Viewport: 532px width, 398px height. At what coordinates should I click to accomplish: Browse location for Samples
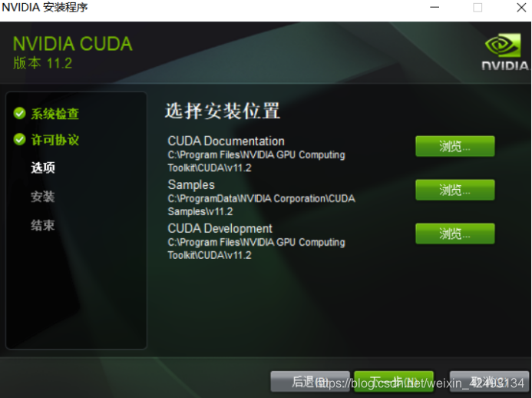(455, 190)
